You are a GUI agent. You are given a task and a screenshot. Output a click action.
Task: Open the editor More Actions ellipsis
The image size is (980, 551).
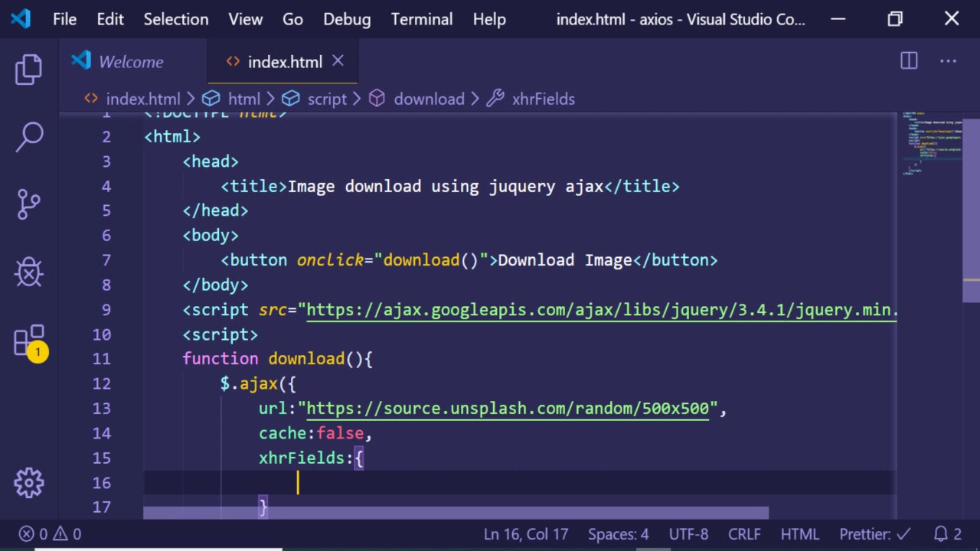[948, 61]
